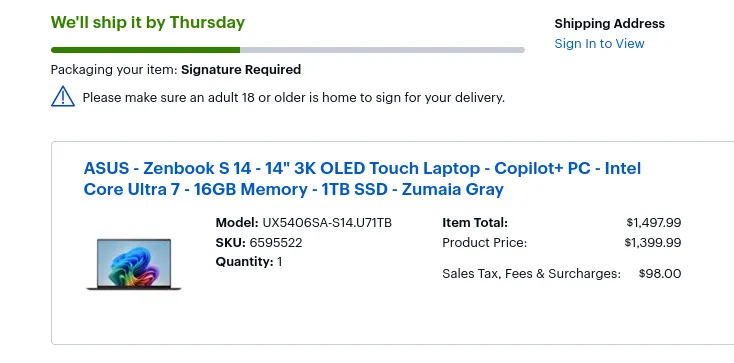Screen dimensions: 734x363
Task: Click the $98.00 tax amount
Action: 660,274
